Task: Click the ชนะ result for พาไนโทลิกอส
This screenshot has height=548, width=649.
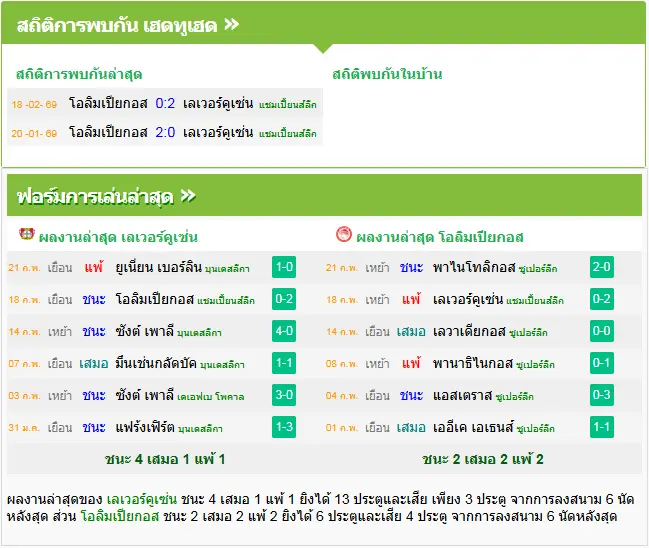Action: point(411,267)
